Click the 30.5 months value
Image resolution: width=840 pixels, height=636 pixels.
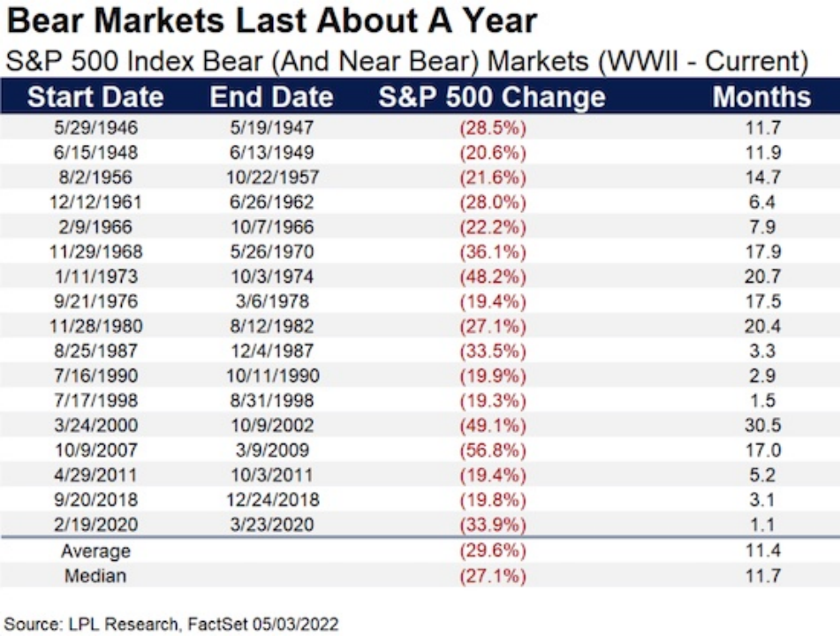[x=761, y=425]
